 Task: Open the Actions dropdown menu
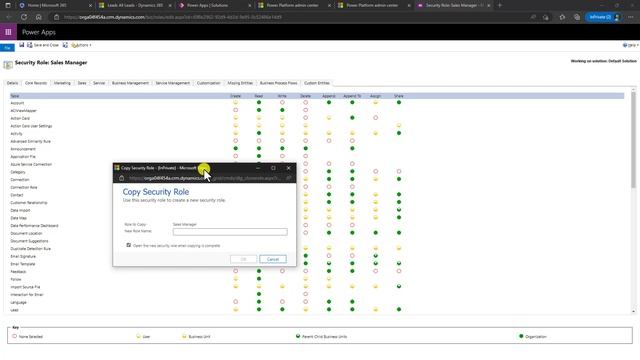coord(81,45)
